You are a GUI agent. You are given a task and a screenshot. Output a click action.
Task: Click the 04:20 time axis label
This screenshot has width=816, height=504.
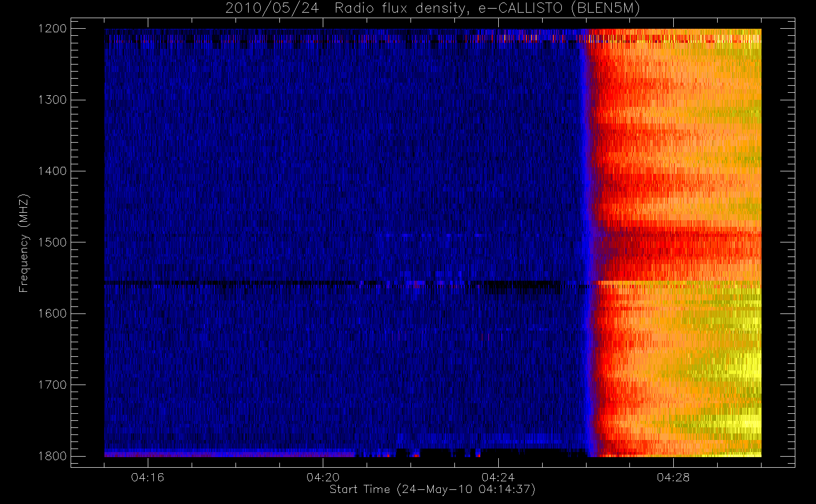point(323,477)
